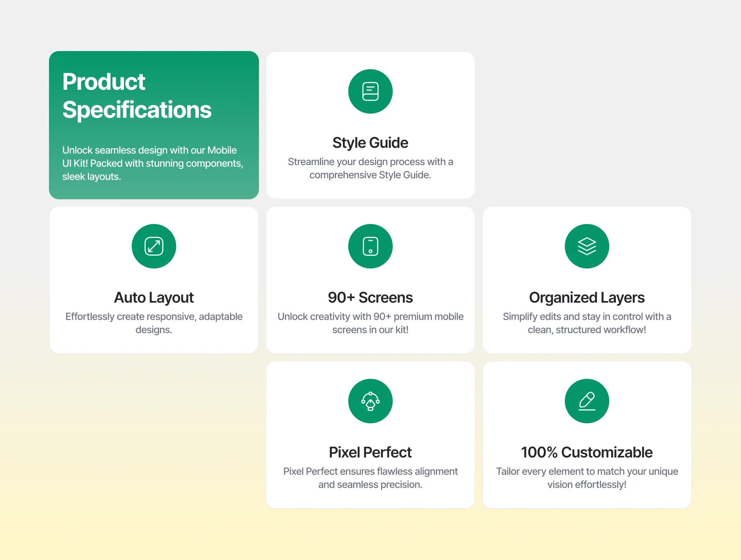Select the Product Specifications heading
This screenshot has width=741, height=560.
pyautogui.click(x=137, y=96)
